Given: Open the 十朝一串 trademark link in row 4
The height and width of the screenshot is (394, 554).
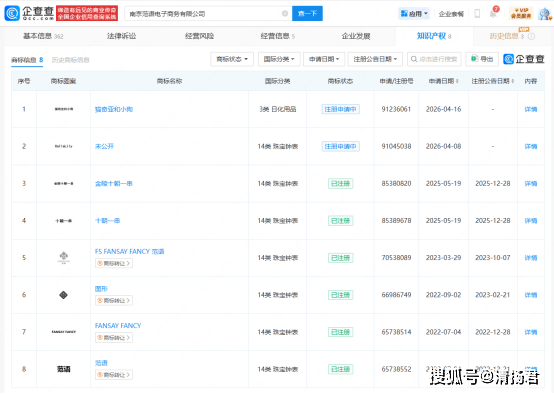Looking at the screenshot, I should pos(107,221).
